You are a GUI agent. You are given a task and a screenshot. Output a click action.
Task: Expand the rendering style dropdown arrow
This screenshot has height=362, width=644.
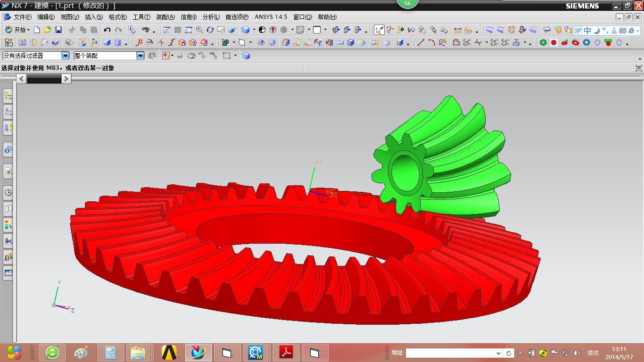[254, 30]
